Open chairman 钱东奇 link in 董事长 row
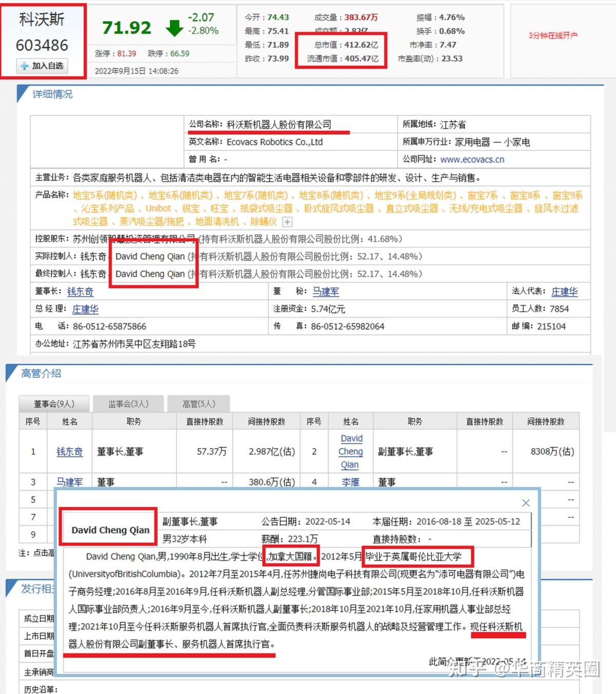The width and height of the screenshot is (616, 694). 80,292
